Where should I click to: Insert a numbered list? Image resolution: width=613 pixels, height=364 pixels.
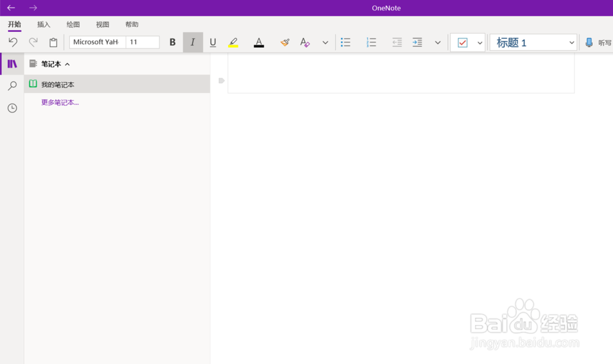[371, 42]
